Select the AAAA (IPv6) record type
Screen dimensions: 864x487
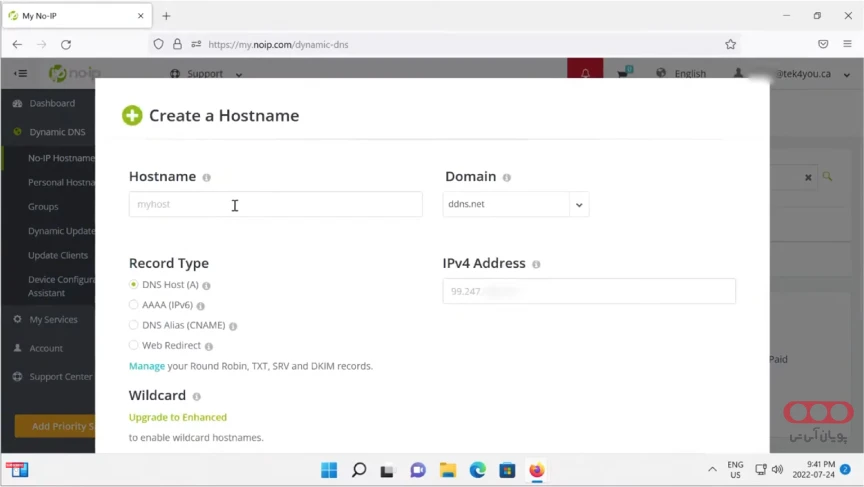point(133,305)
